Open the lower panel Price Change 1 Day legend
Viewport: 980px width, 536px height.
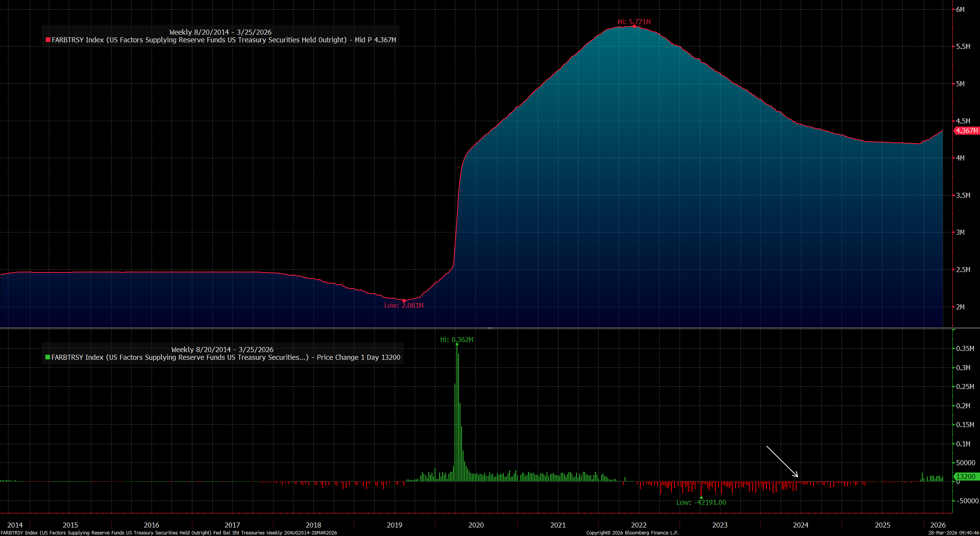coord(225,357)
